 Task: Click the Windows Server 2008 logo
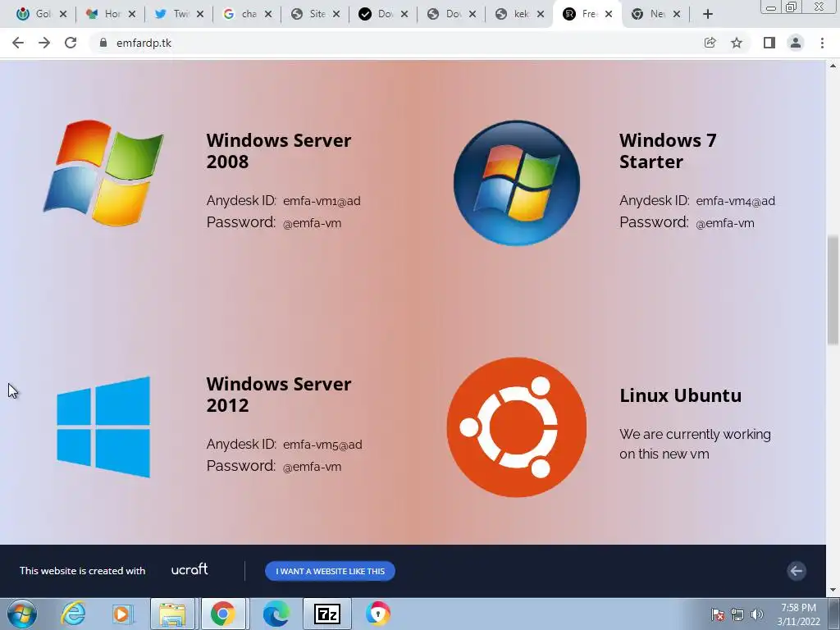click(x=103, y=172)
